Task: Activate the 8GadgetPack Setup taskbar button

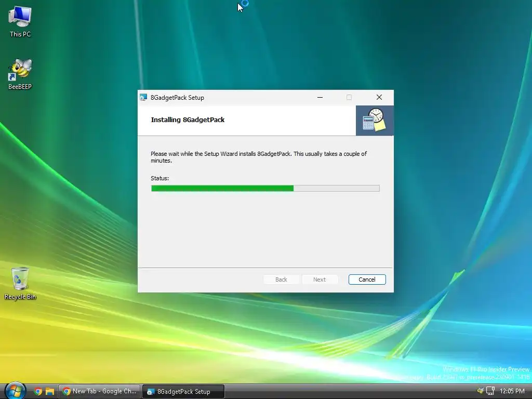Action: coord(183,391)
